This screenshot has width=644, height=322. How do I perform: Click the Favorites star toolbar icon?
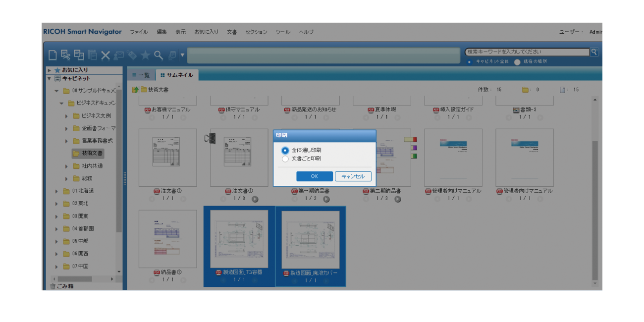coord(146,53)
